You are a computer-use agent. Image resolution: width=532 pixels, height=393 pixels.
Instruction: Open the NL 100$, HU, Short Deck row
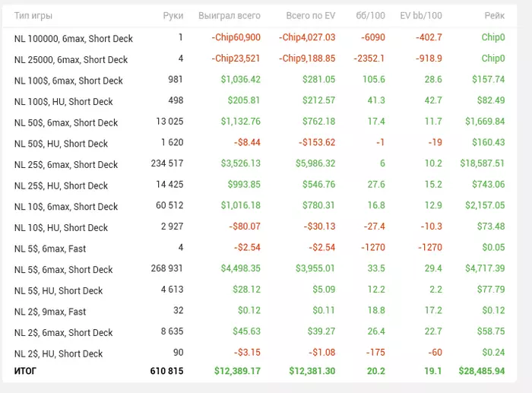coord(63,102)
